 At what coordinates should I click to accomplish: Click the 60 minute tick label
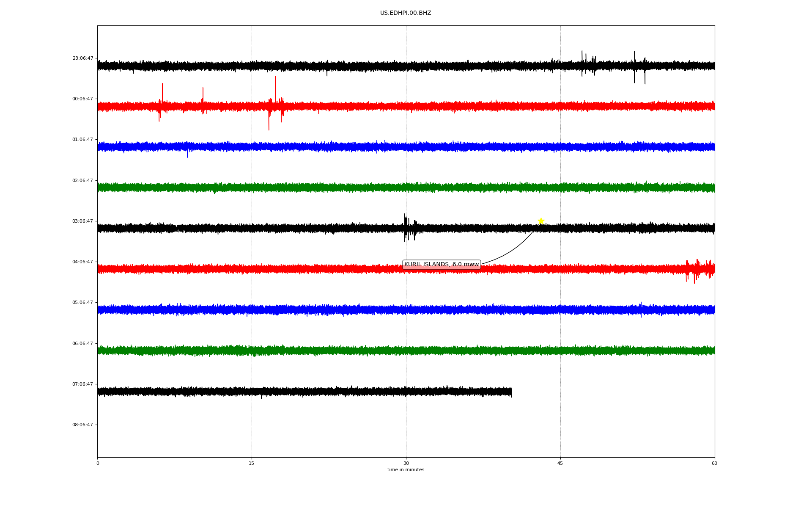714,464
